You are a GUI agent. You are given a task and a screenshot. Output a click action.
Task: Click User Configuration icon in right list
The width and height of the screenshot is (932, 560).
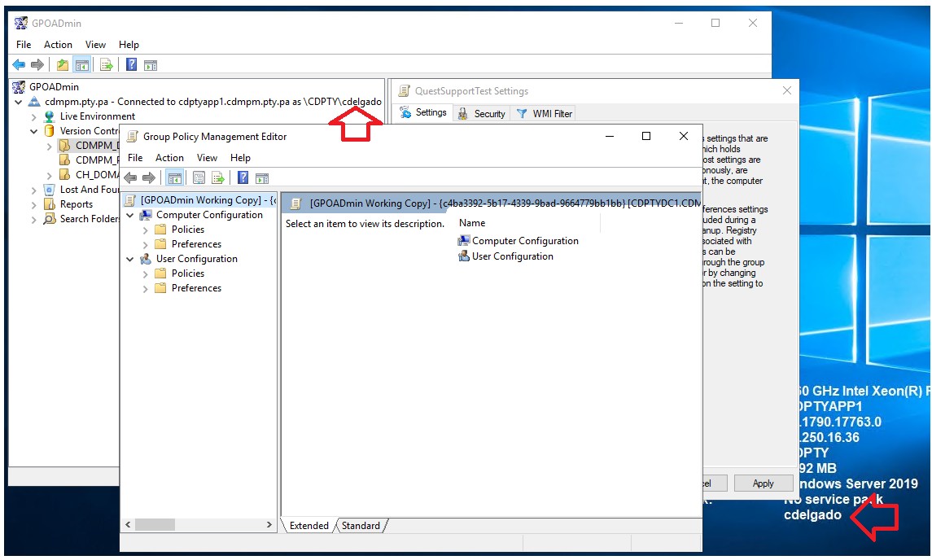[464, 256]
